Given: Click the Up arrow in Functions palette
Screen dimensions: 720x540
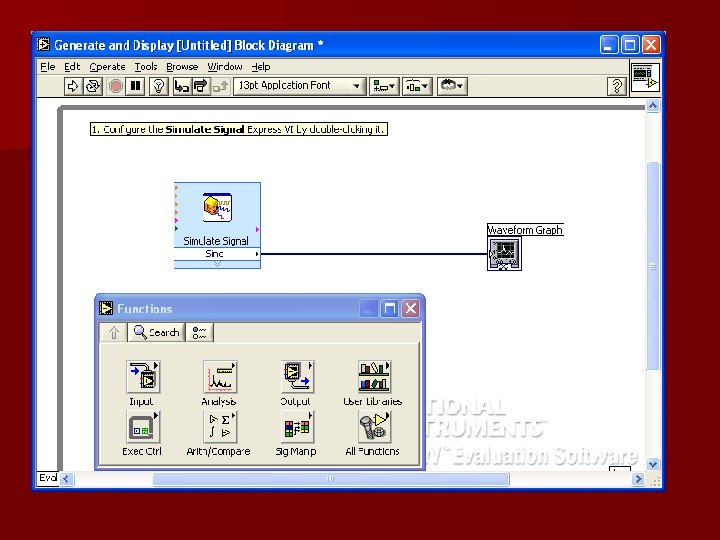Looking at the screenshot, I should click(x=114, y=332).
